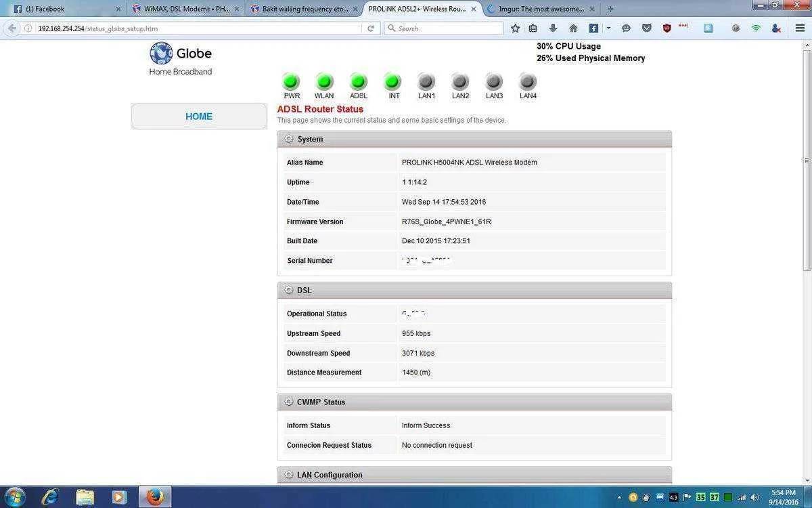The image size is (812, 508).
Task: Close the Imgur tab
Action: point(592,9)
